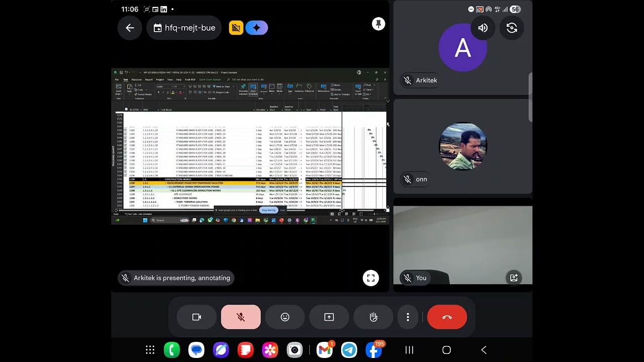Launch the Phone app
The width and height of the screenshot is (644, 362).
(x=172, y=350)
